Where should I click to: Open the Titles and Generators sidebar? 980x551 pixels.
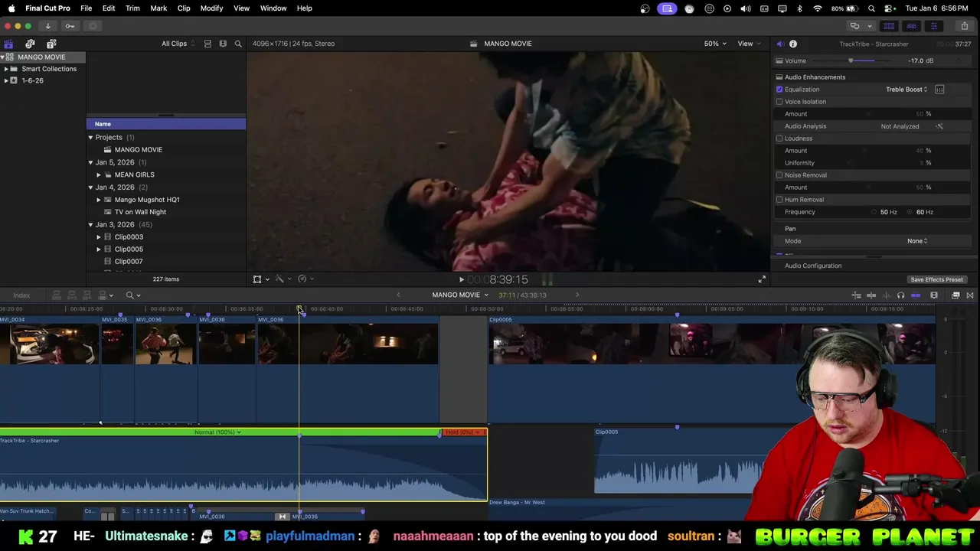[51, 44]
